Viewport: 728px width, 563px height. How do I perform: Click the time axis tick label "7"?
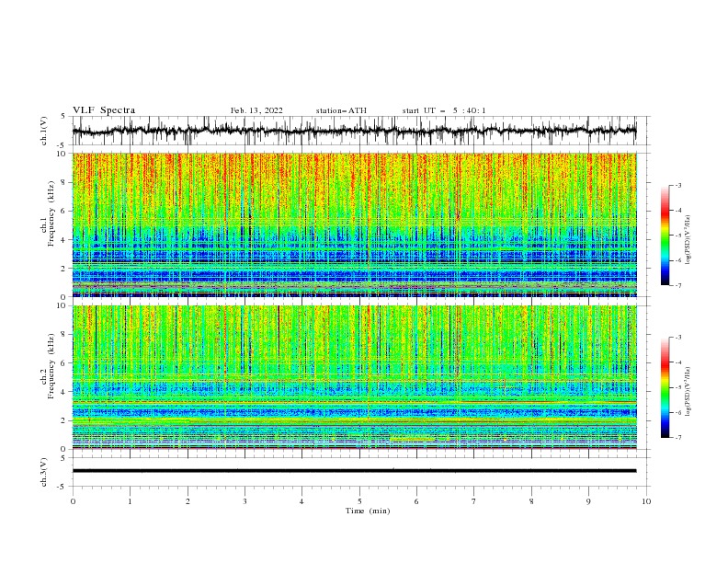point(474,501)
